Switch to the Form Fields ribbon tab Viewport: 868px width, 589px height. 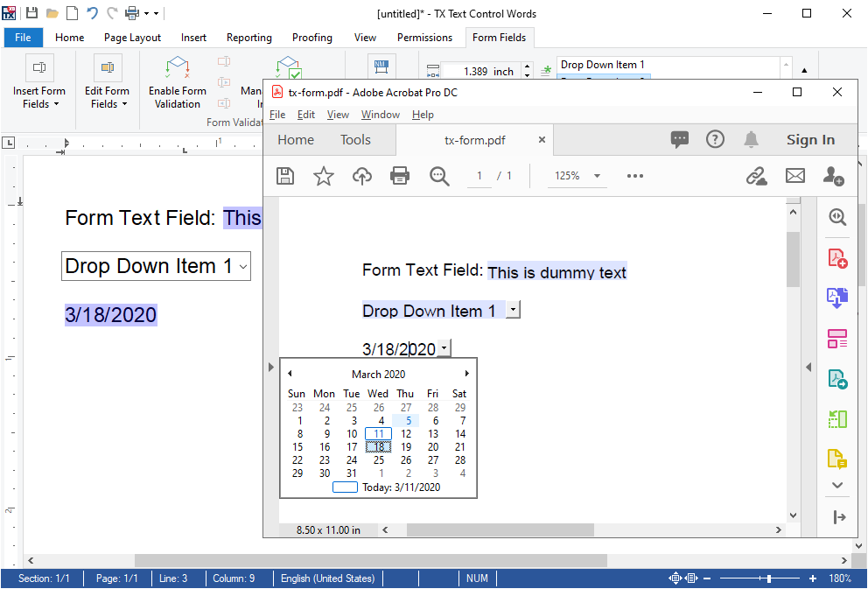point(499,38)
